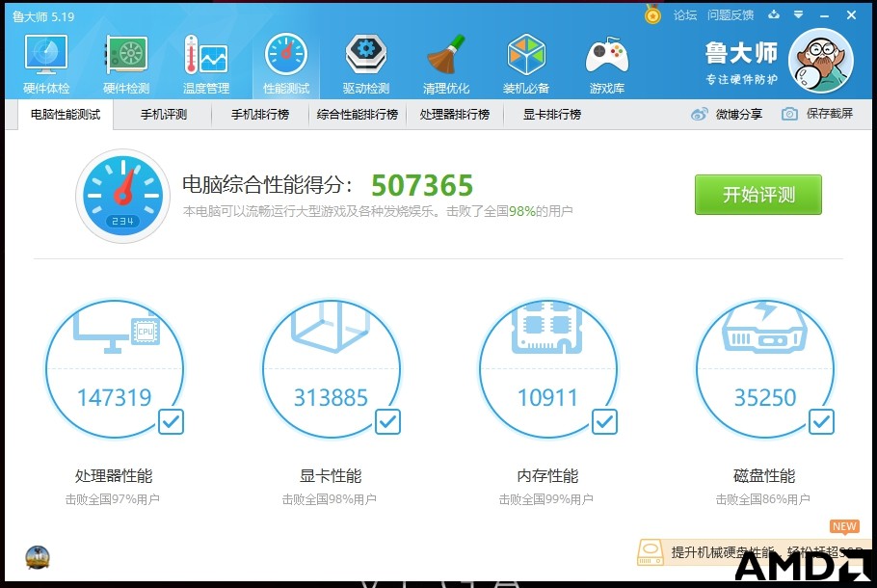
Task: Click the 击败全国97%用户 text
Action: (x=113, y=499)
